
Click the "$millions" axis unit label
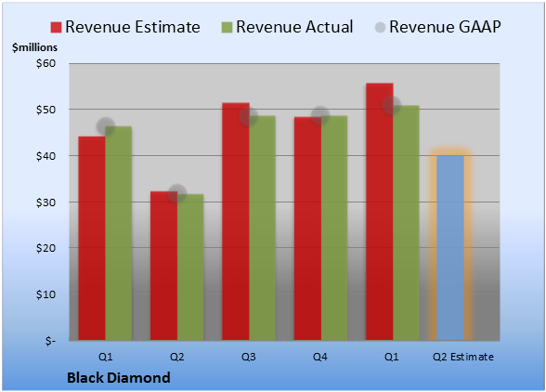[34, 47]
